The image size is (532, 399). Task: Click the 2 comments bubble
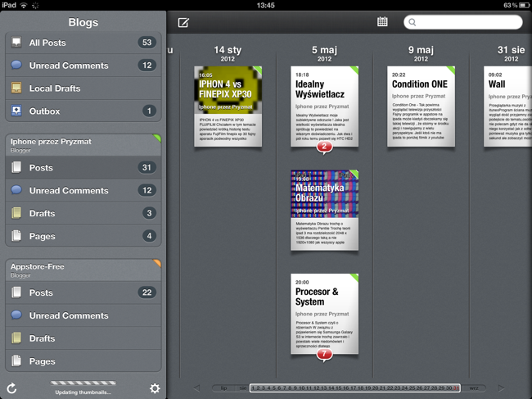click(x=324, y=147)
